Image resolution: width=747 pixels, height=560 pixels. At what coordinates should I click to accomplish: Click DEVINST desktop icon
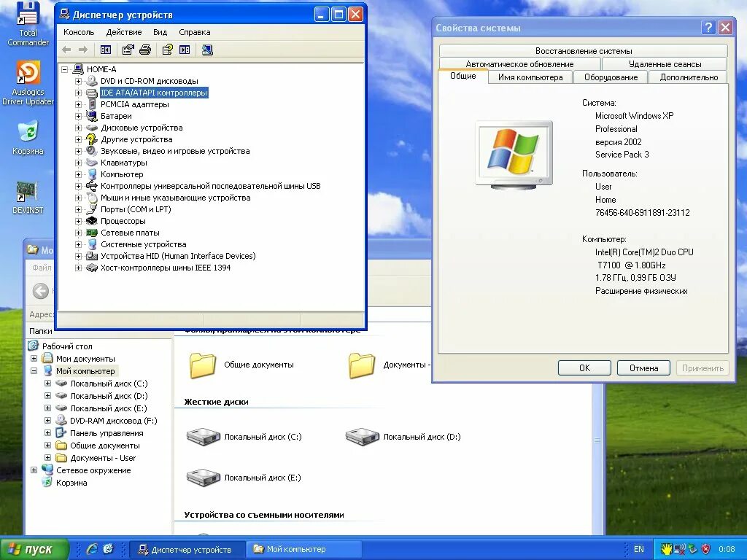[28, 198]
